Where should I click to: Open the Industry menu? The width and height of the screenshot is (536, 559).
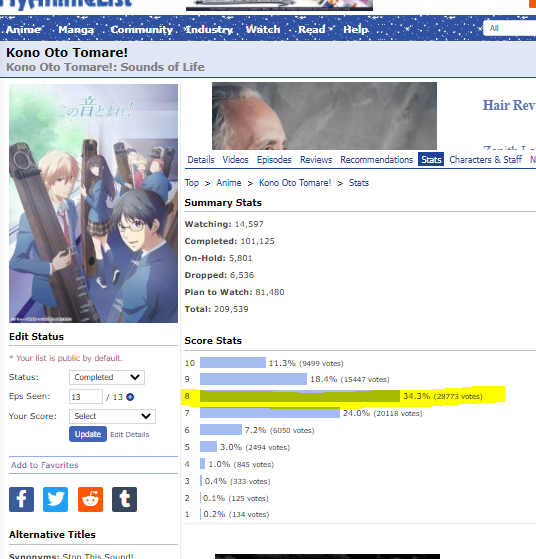(209, 29)
